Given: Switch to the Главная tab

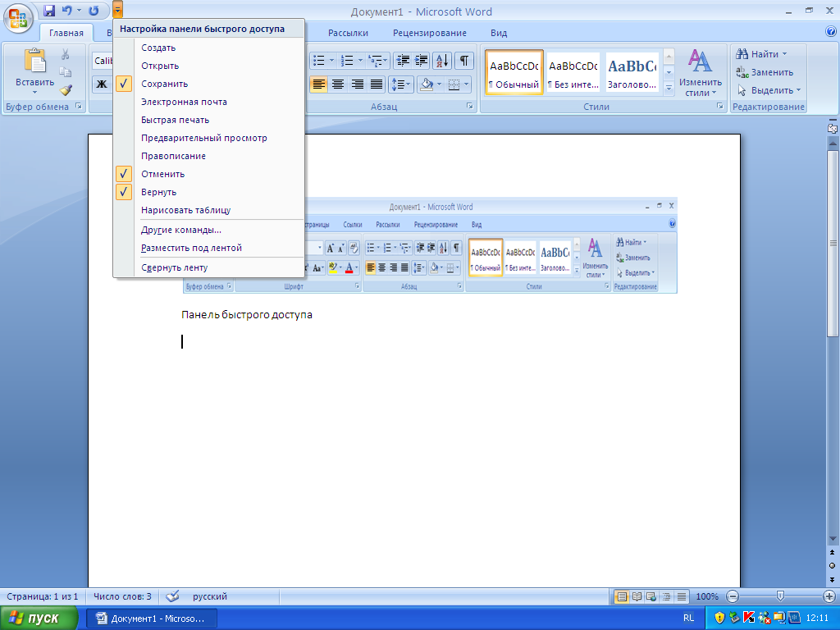Looking at the screenshot, I should tap(66, 33).
